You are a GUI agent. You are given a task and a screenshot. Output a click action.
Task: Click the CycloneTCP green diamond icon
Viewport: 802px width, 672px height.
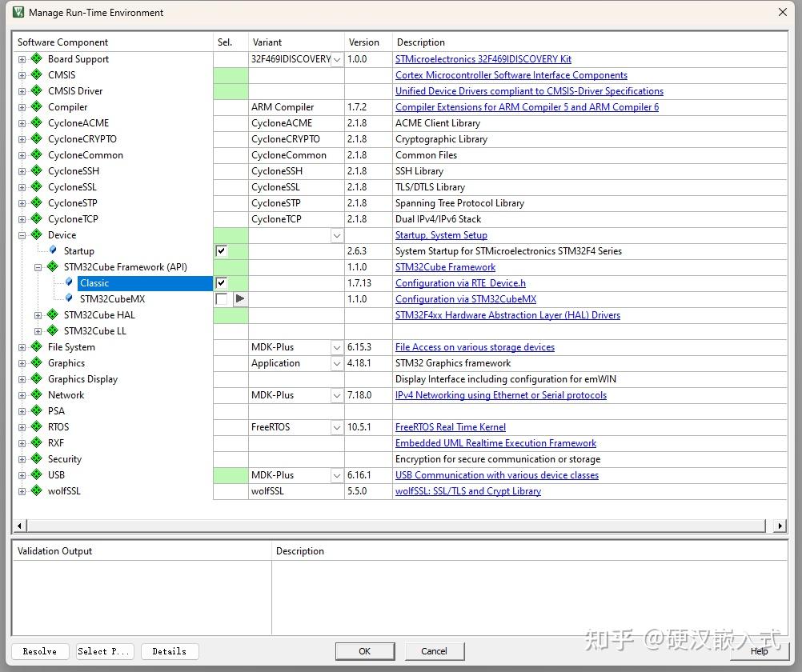36,218
